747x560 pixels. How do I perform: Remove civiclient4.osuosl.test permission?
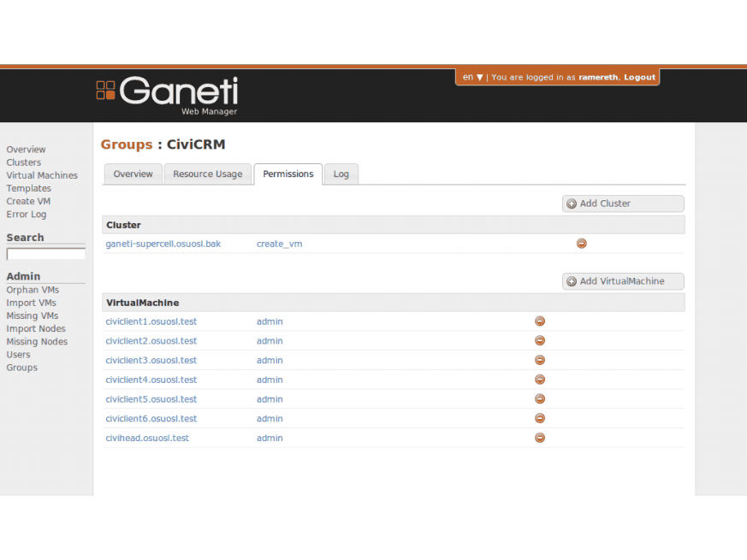click(x=540, y=380)
